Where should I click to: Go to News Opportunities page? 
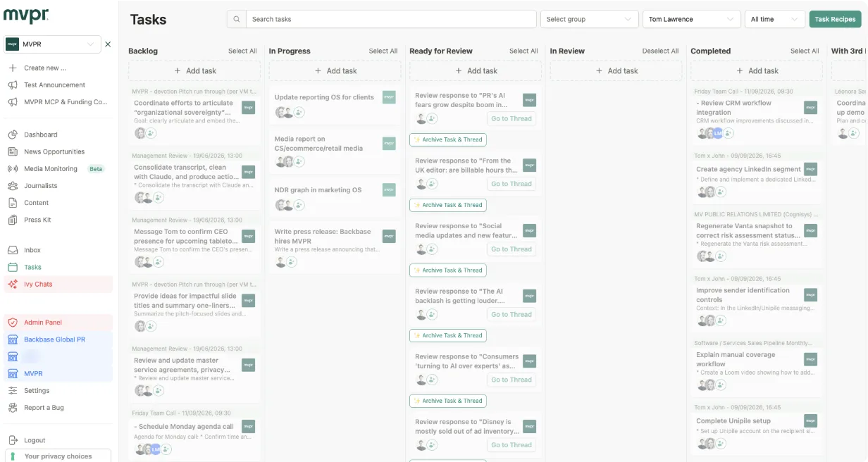[54, 151]
